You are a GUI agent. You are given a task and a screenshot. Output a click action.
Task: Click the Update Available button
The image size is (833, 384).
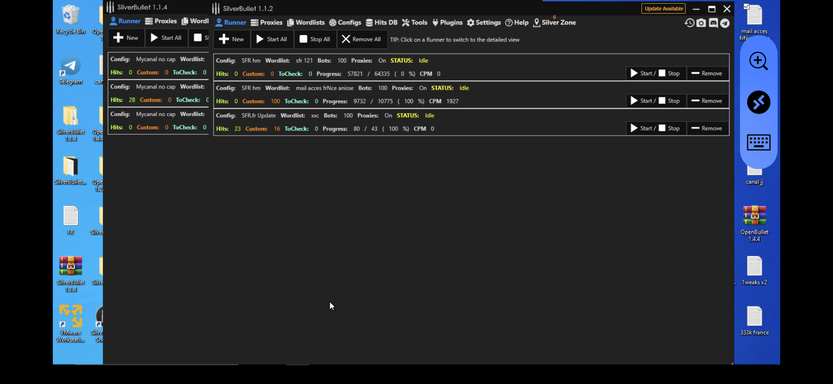tap(664, 8)
